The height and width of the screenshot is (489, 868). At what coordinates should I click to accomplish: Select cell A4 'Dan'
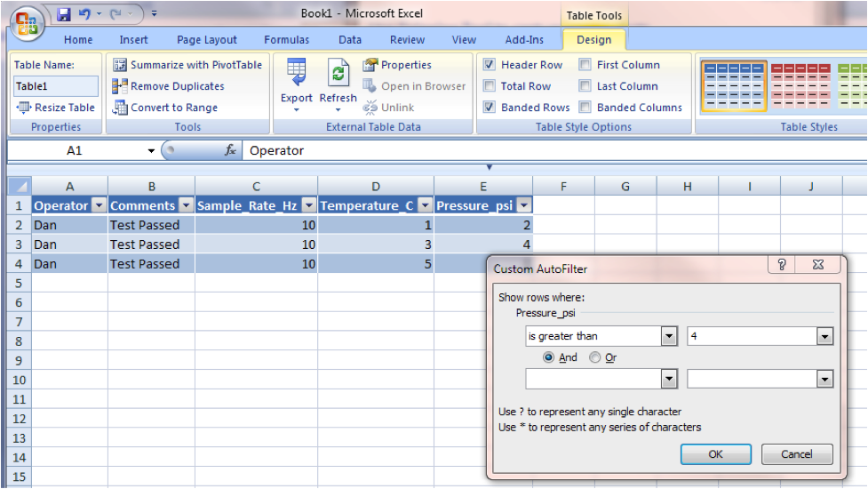(69, 263)
